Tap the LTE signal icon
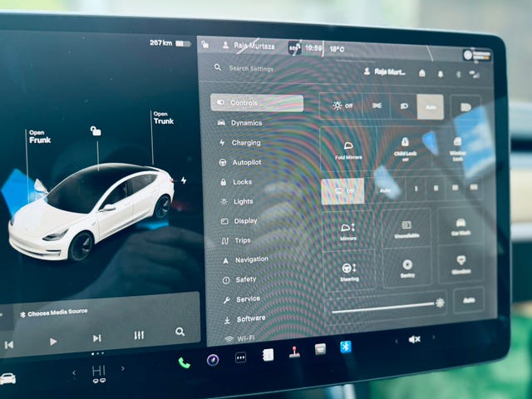The image size is (532, 399). [474, 74]
